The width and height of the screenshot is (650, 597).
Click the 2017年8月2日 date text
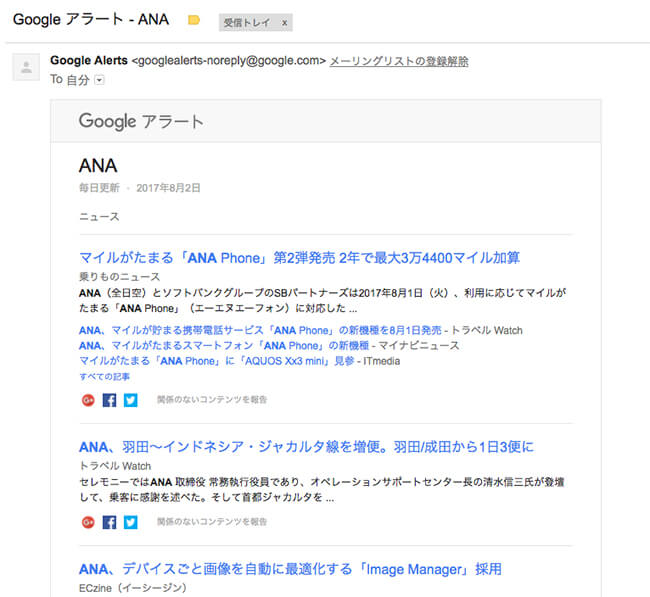(168, 188)
